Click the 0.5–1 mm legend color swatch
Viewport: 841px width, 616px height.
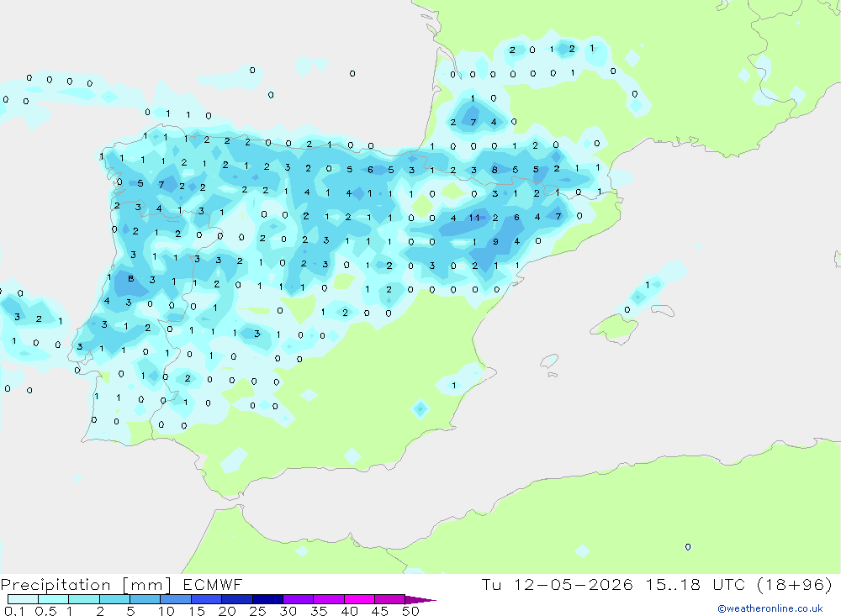(x=53, y=599)
